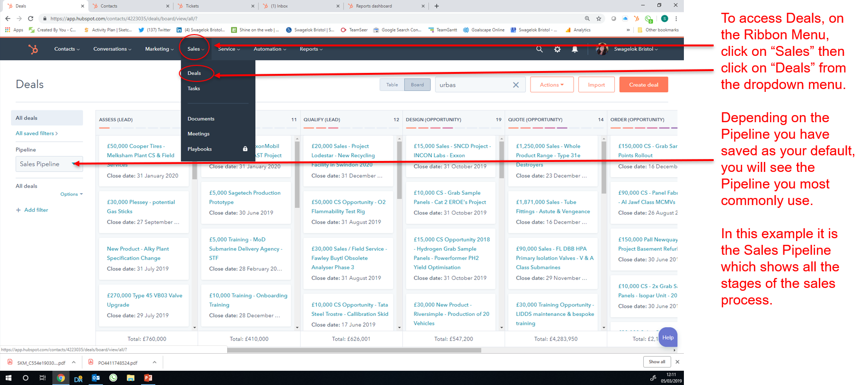Switch to Table view
This screenshot has height=385, width=868.
[392, 85]
